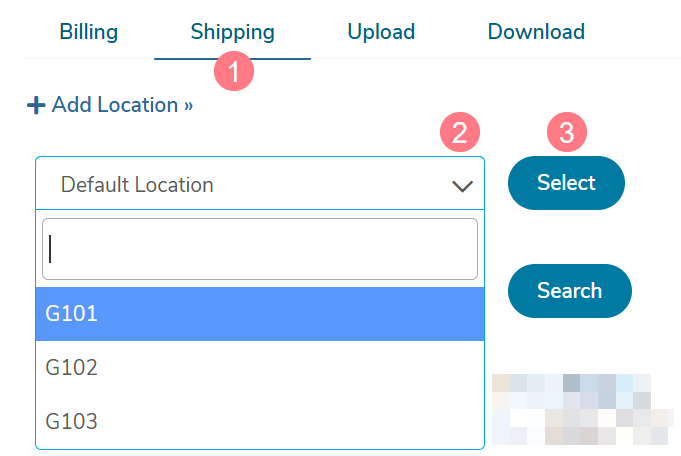
Task: Choose G101 from the location list
Action: tap(260, 314)
